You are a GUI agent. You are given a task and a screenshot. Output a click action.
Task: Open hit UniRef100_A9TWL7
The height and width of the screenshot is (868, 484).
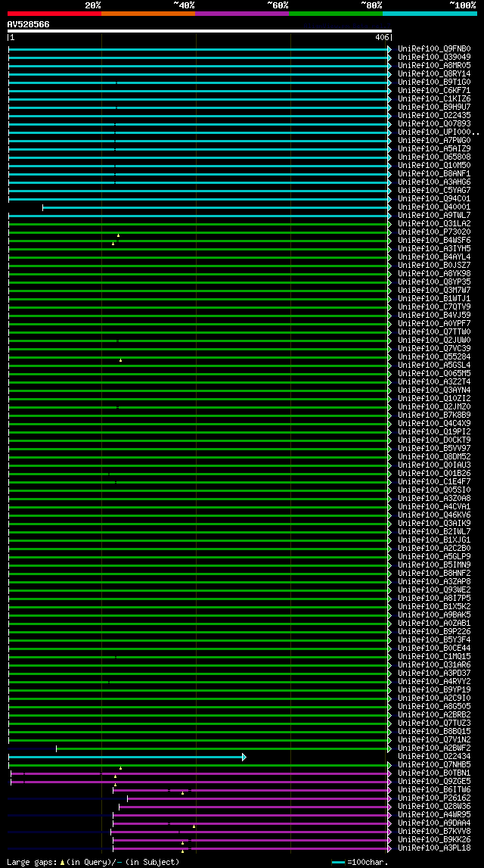(434, 216)
